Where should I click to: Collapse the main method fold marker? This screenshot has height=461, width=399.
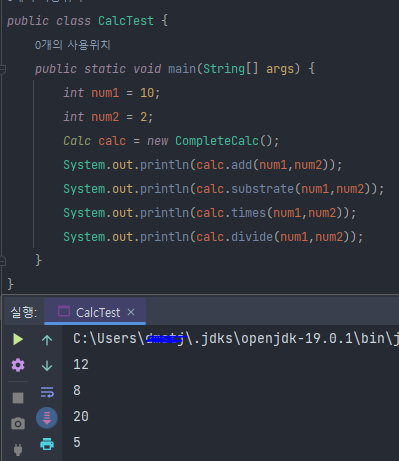pos(3,69)
